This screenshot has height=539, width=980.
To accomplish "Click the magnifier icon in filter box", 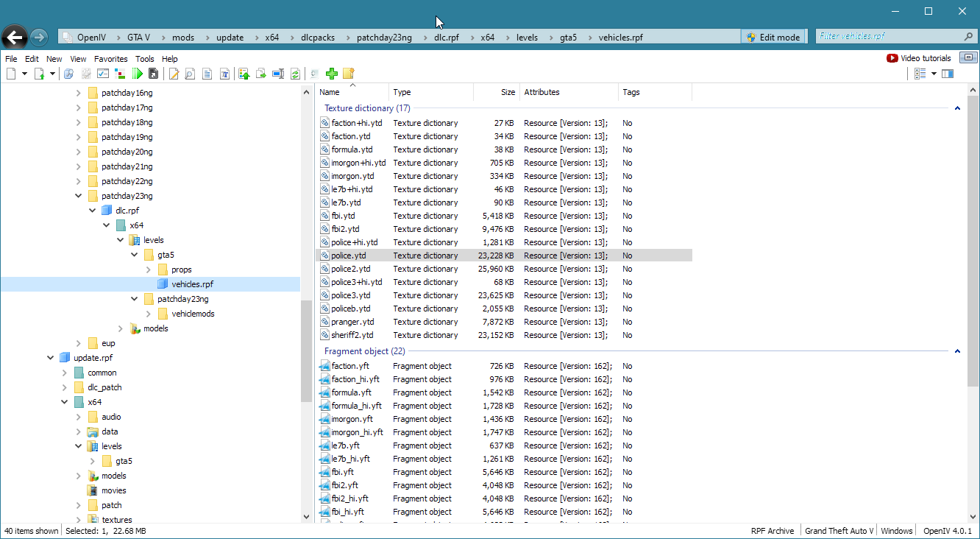I will tap(968, 36).
